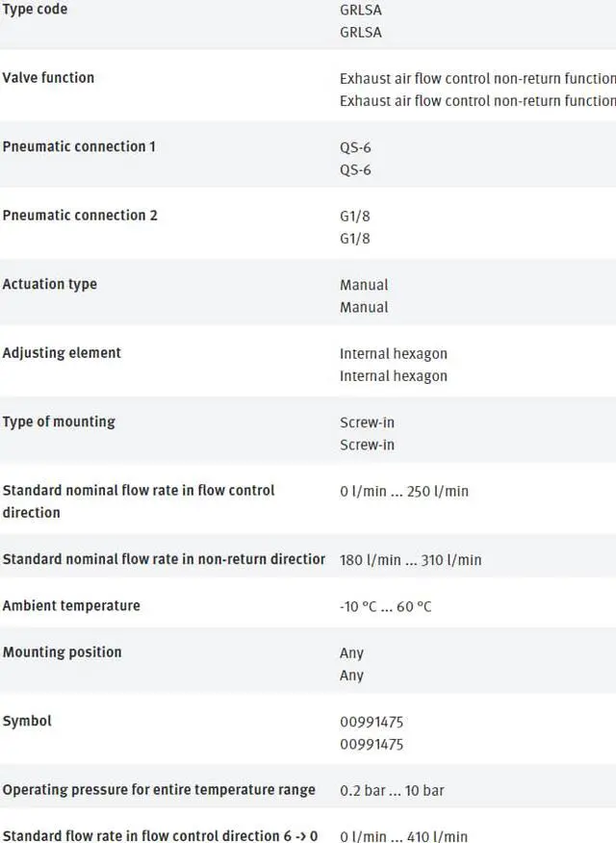Select the Type of mounting label

point(59,421)
